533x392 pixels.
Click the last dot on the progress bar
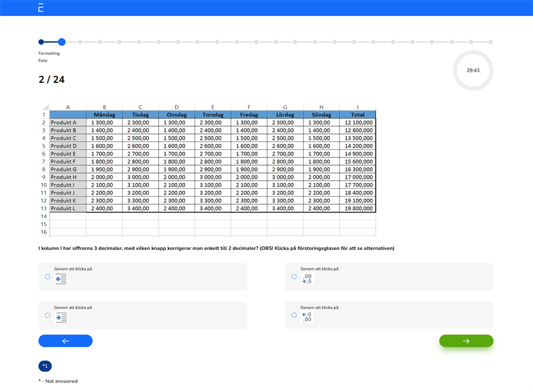490,42
